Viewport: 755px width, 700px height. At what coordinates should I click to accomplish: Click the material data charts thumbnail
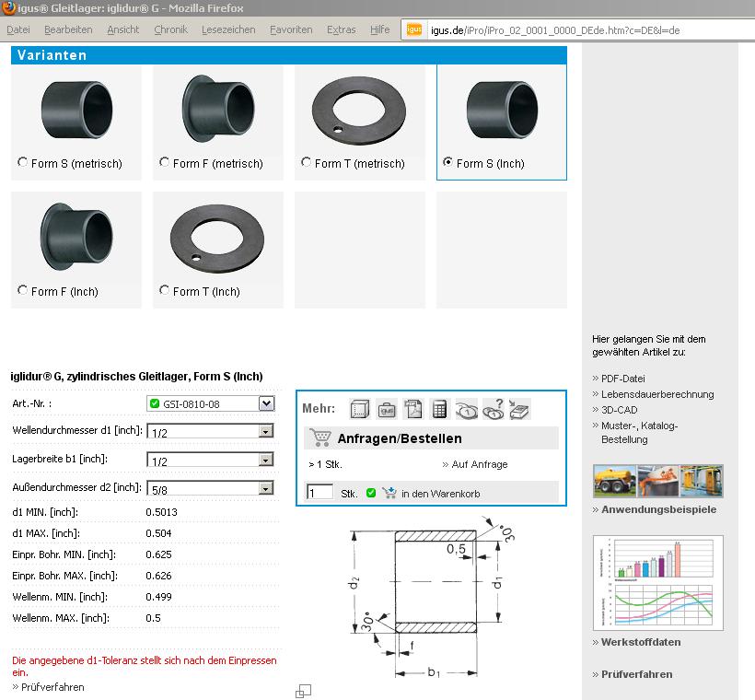(658, 582)
